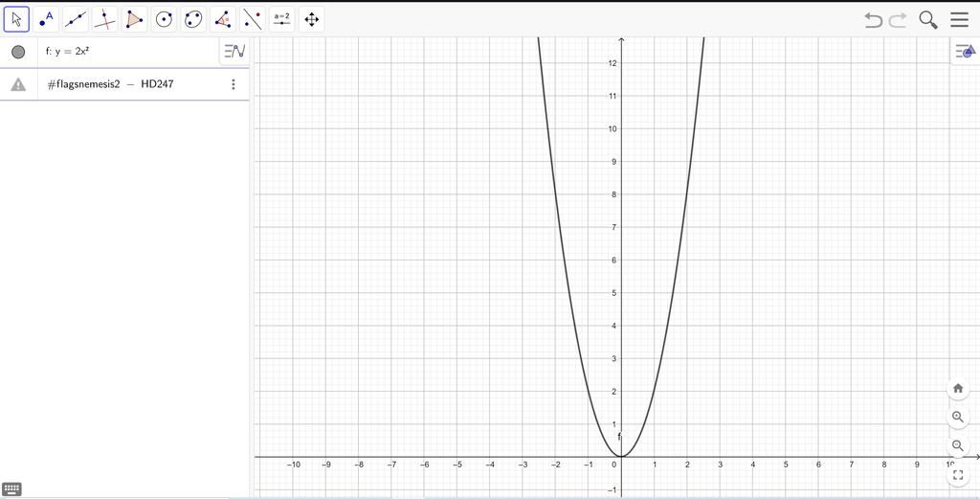Image resolution: width=980 pixels, height=499 pixels.
Task: Select the Point tool
Action: [x=46, y=19]
